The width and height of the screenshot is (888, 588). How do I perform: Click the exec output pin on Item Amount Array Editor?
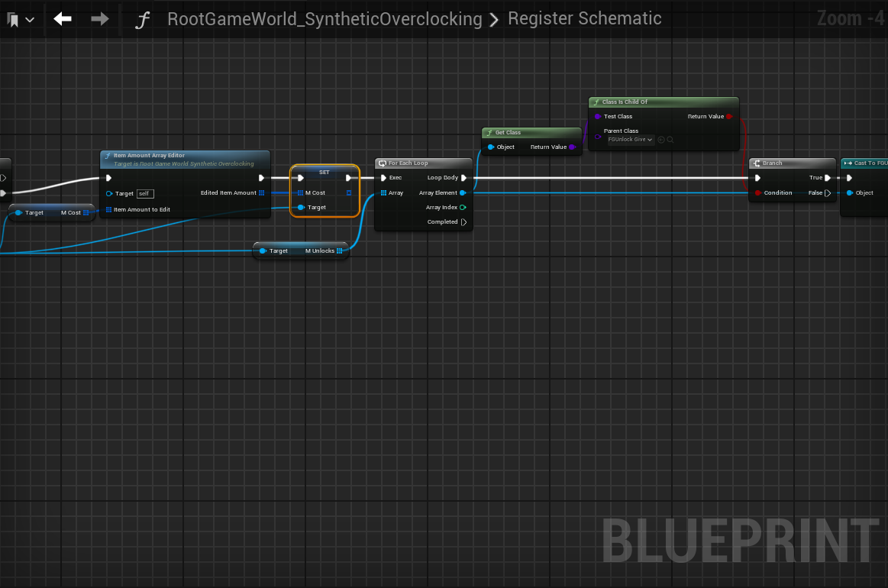click(x=261, y=178)
